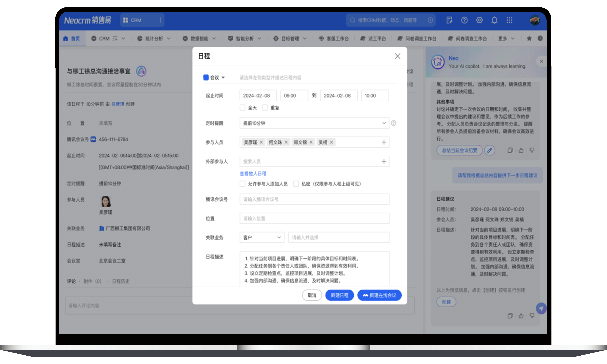Open the user avatar menu
Image resolution: width=607 pixels, height=364 pixels.
tap(535, 20)
